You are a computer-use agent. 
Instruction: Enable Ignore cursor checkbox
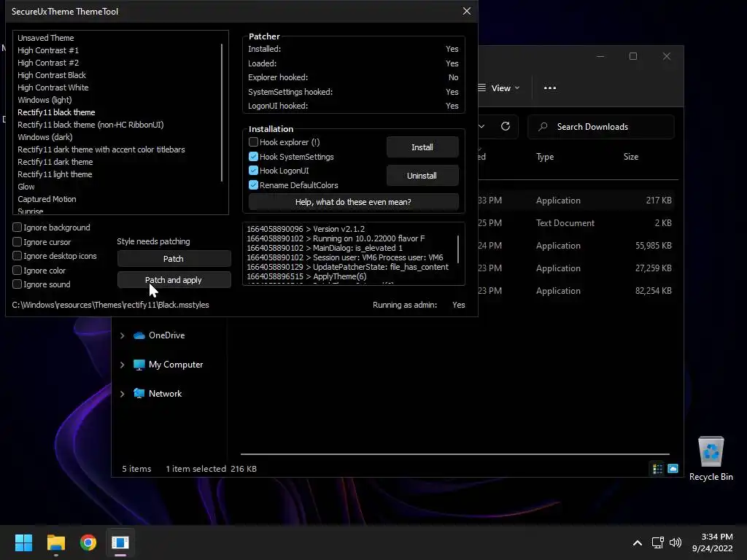tap(18, 242)
